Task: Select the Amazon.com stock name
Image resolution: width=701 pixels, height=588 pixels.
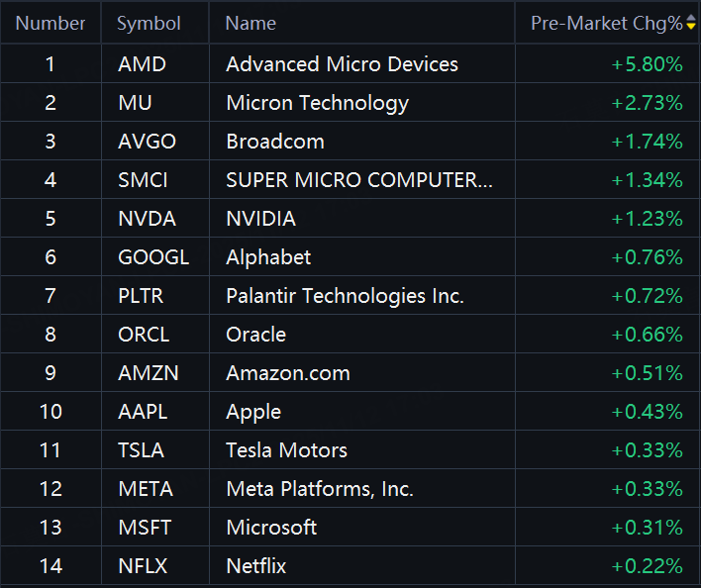Action: (x=287, y=373)
